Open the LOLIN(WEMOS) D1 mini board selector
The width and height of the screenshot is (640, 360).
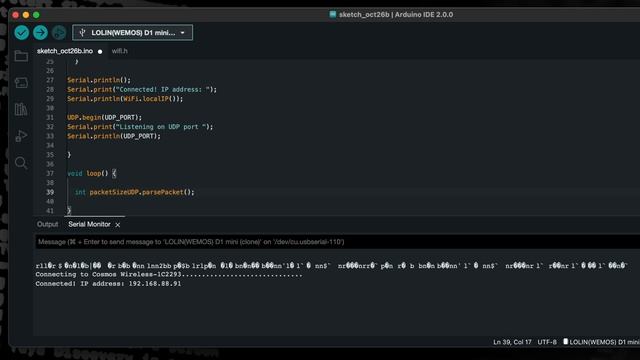pos(133,33)
